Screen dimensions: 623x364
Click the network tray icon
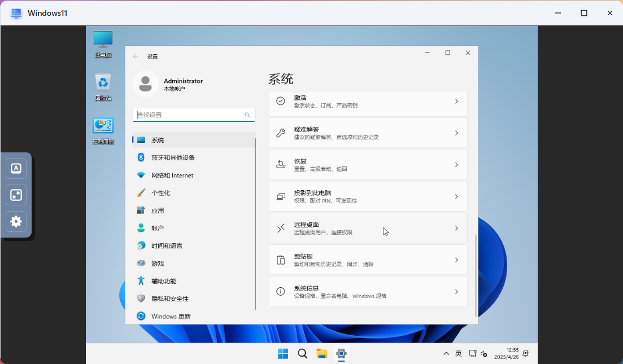tap(472, 354)
